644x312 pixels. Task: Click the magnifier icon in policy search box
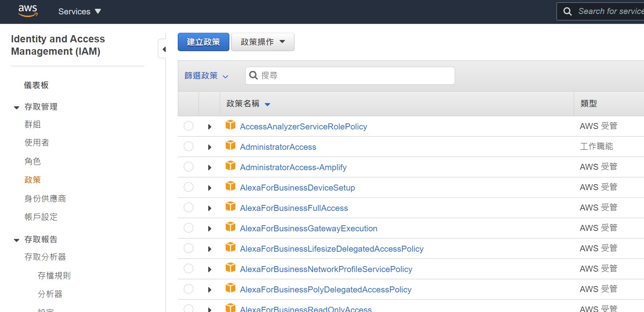pyautogui.click(x=253, y=75)
